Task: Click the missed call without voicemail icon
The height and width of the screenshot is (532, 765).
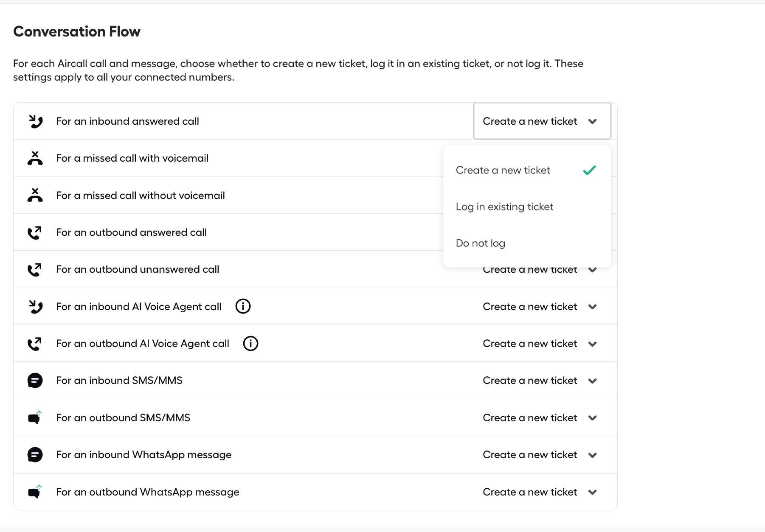Action: point(35,195)
